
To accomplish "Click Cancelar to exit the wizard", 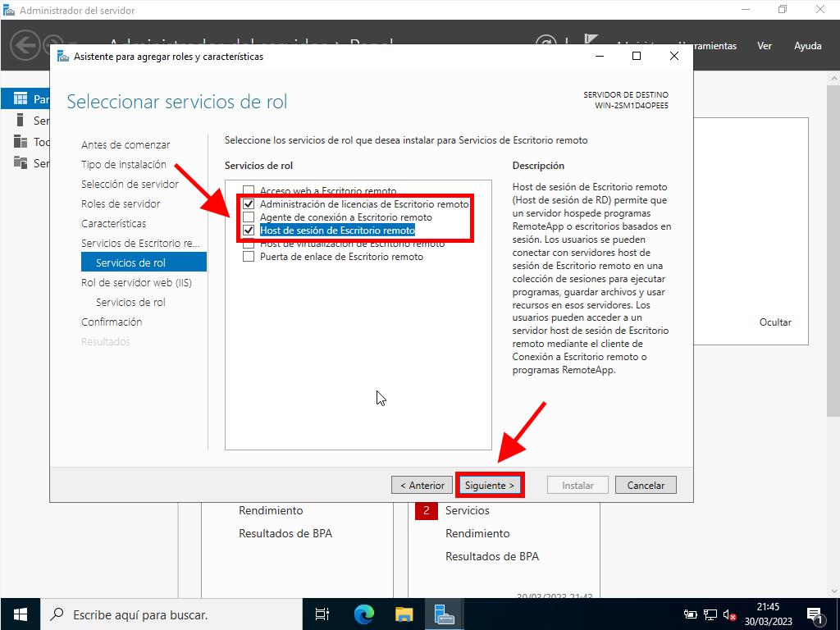I will pyautogui.click(x=646, y=485).
